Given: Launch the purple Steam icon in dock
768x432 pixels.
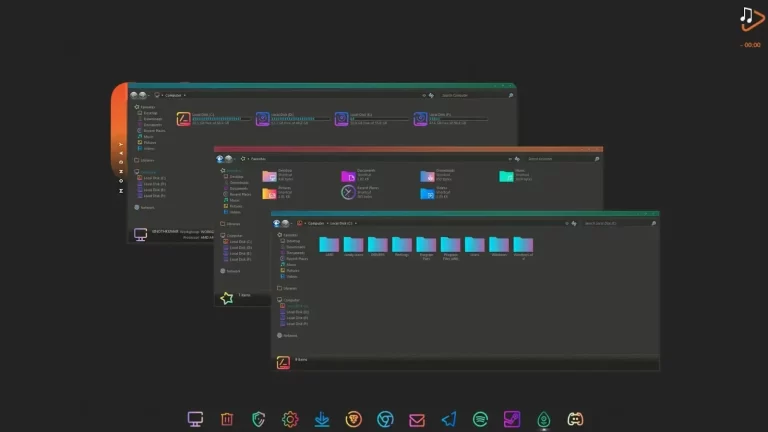Looking at the screenshot, I should coord(512,419).
